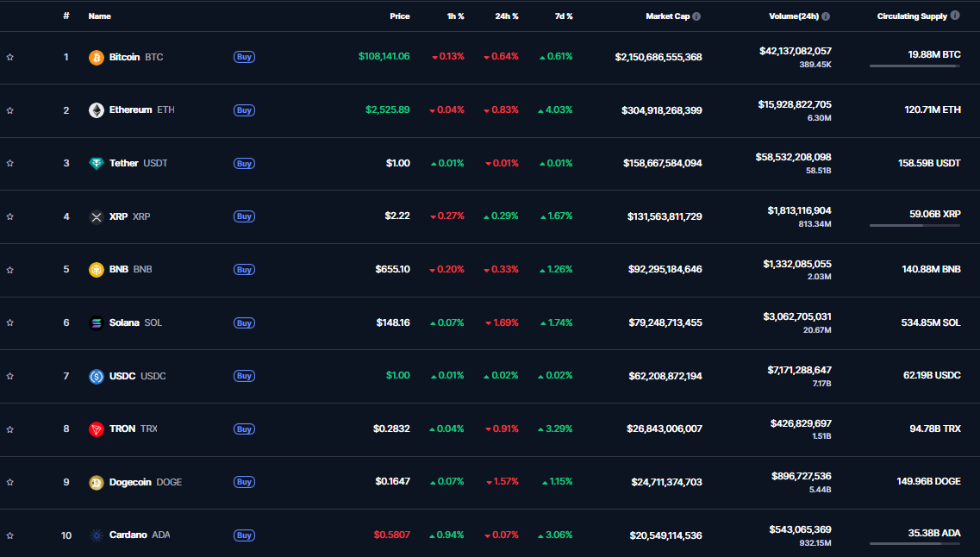Sort by the Volume(24h) header label

(x=794, y=16)
